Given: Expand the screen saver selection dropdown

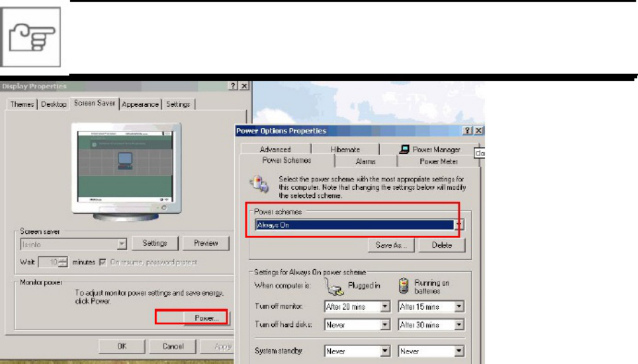Looking at the screenshot, I should click(x=121, y=244).
